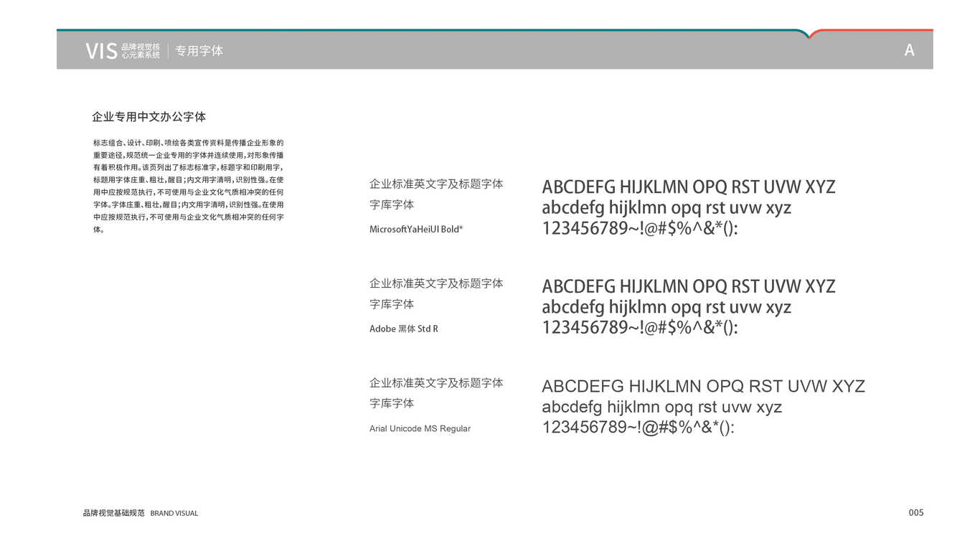Viewport: 980px width, 551px height.
Task: Click the BRAND VISUAL footer text
Action: tap(174, 514)
